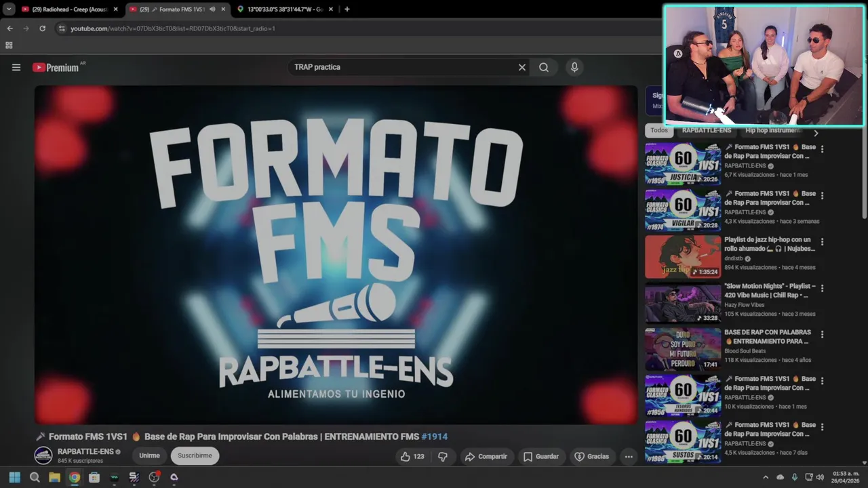Open the tab search dropdown arrow
This screenshot has width=868, height=488.
point(8,9)
